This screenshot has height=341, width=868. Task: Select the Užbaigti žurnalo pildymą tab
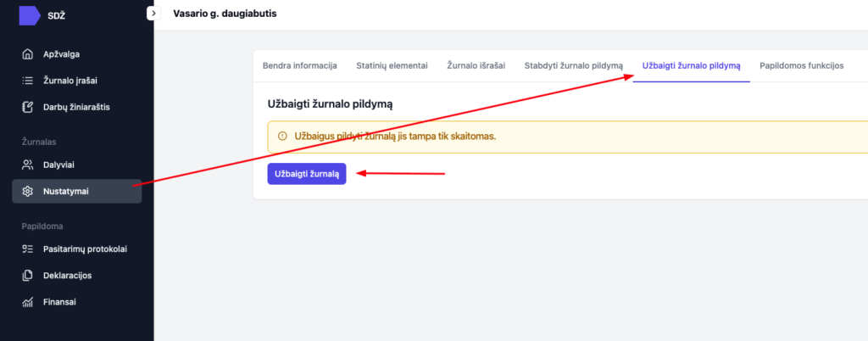(692, 65)
